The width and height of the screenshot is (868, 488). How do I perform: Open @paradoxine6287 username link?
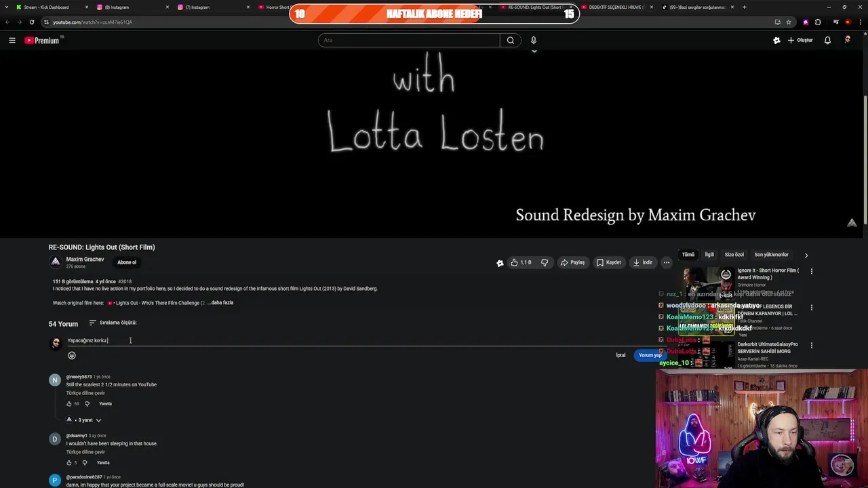pyautogui.click(x=84, y=477)
